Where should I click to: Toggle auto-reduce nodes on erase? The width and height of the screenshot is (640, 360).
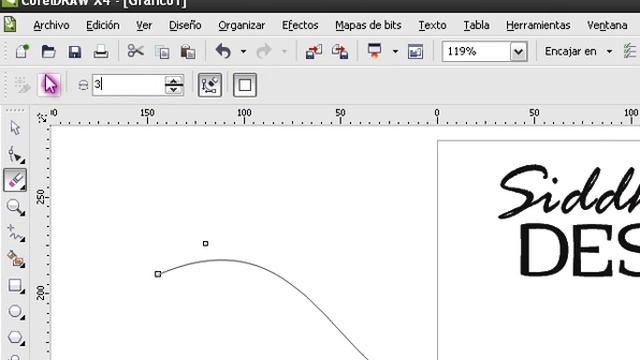click(210, 85)
